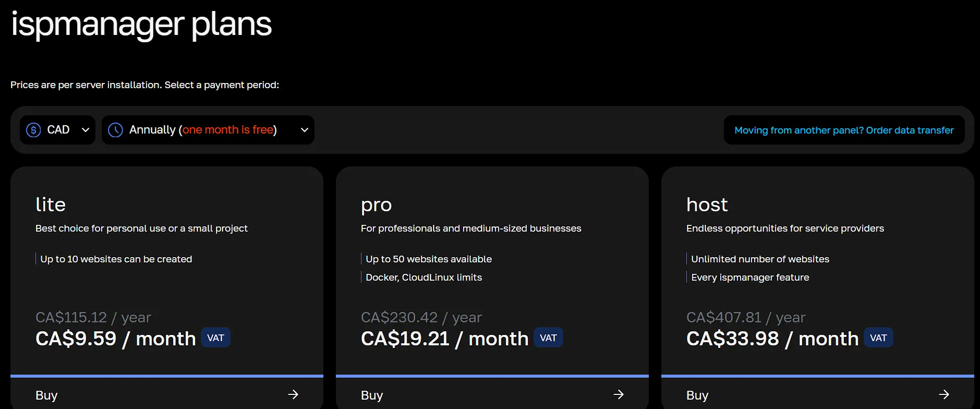Click the chevron next to Annually
This screenshot has height=409, width=980.
(x=305, y=130)
